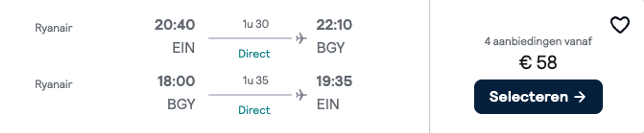The width and height of the screenshot is (644, 133).
Task: Click the BGY arrival airport code under 22:10
Action: [x=331, y=48]
